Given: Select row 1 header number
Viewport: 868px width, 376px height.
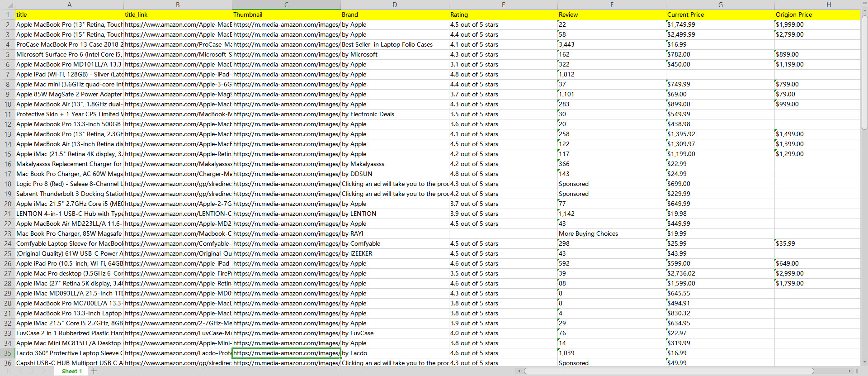Looking at the screenshot, I should coord(8,14).
